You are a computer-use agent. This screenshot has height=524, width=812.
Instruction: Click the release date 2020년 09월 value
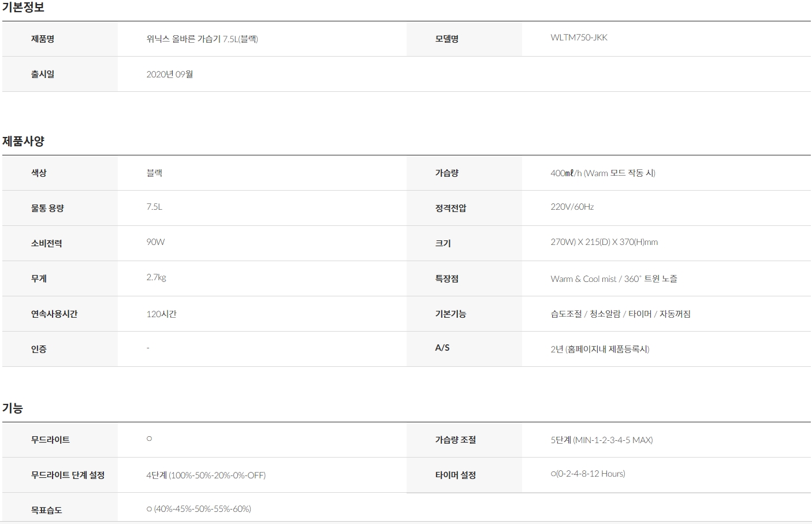(170, 74)
